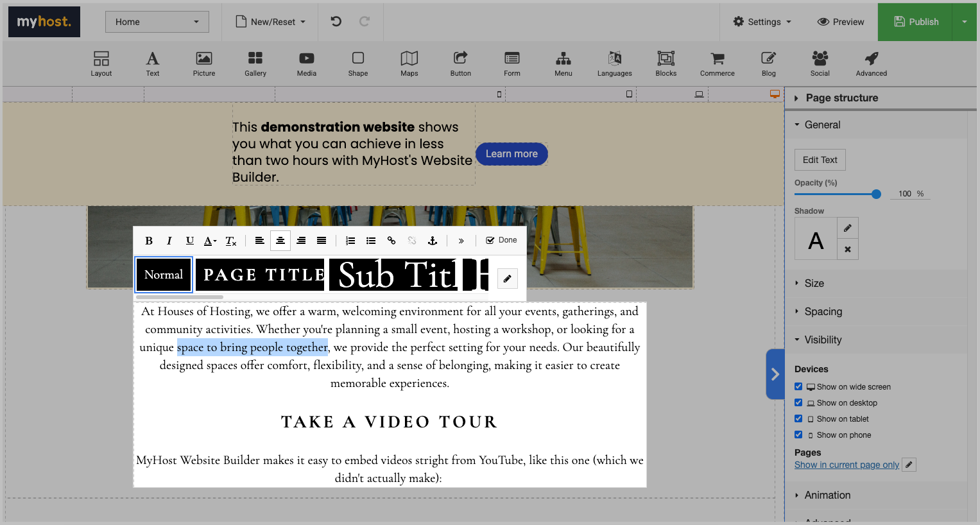The image size is (980, 525).
Task: Click the undo arrow icon
Action: point(336,22)
